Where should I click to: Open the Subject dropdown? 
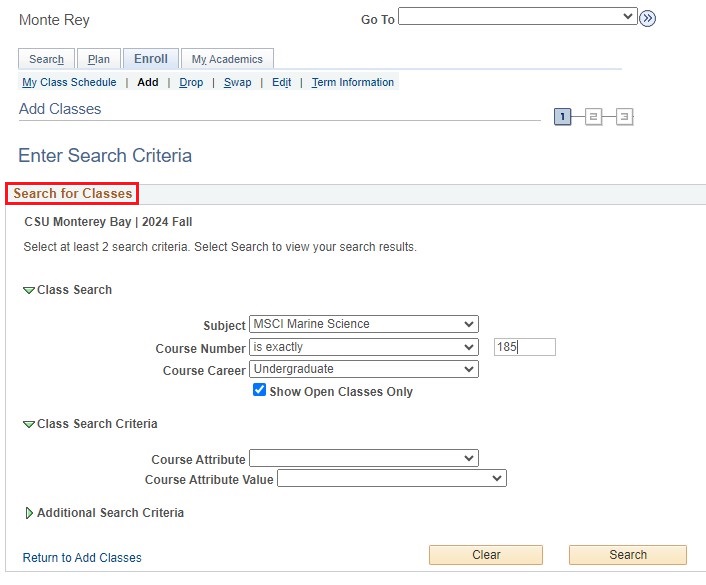[364, 324]
